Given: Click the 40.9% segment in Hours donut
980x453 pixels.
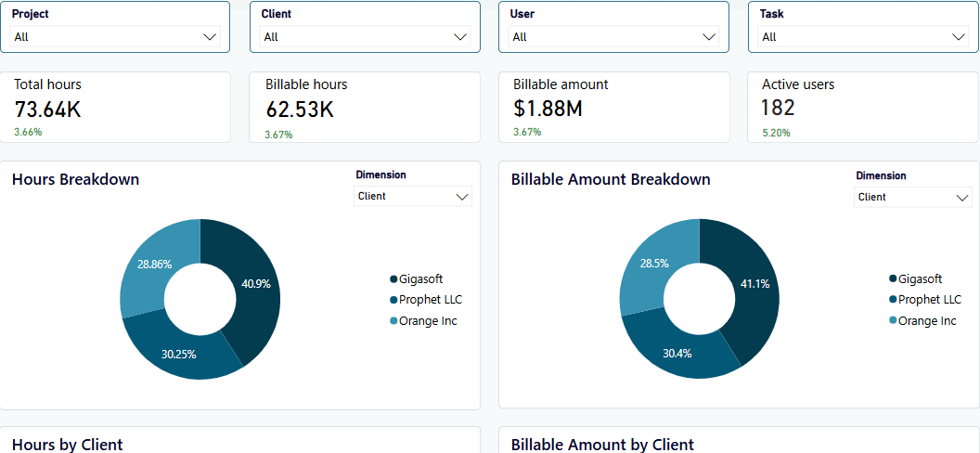Looking at the screenshot, I should tap(254, 284).
